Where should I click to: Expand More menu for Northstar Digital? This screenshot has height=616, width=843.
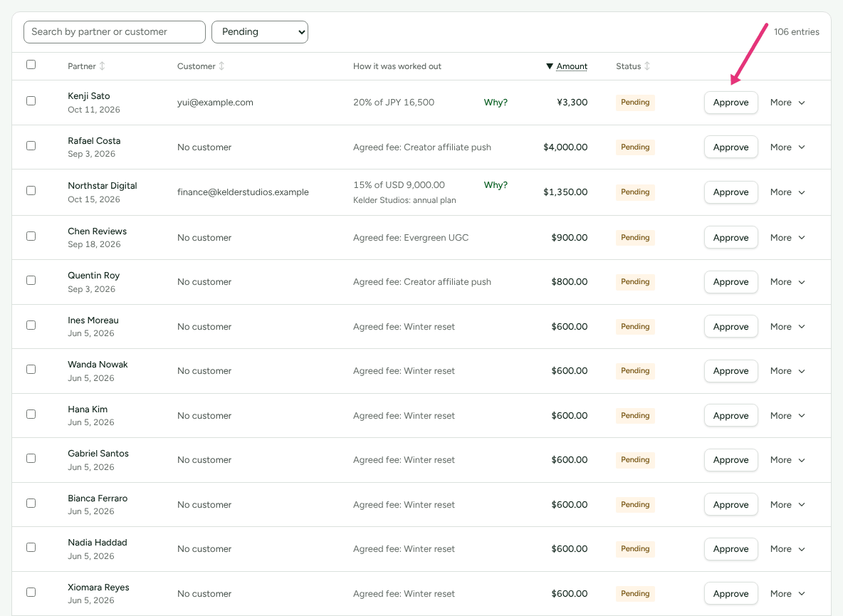787,192
